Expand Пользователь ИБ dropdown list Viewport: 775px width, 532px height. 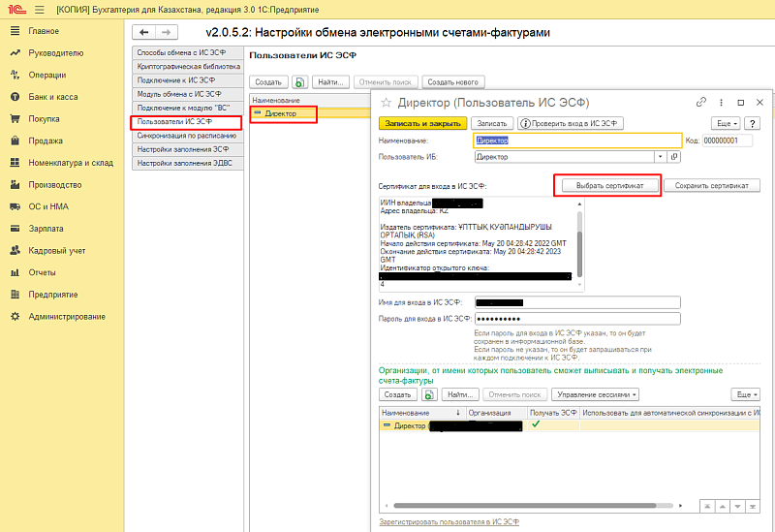(x=661, y=156)
